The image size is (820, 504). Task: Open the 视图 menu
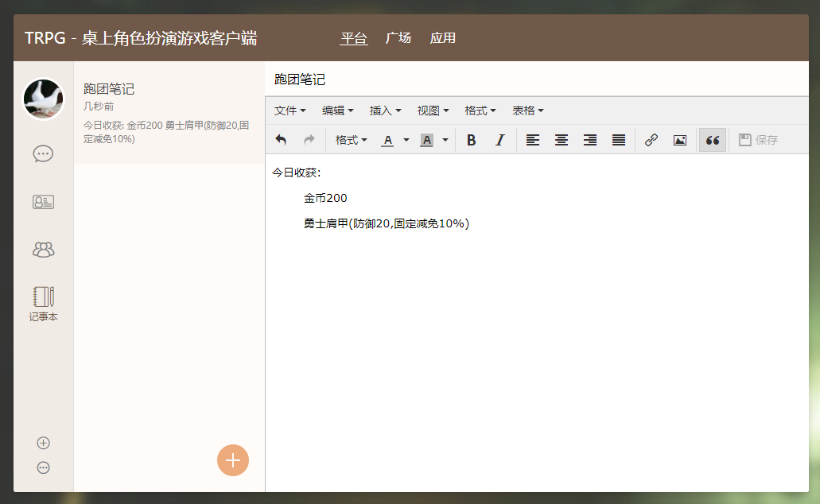click(x=433, y=110)
